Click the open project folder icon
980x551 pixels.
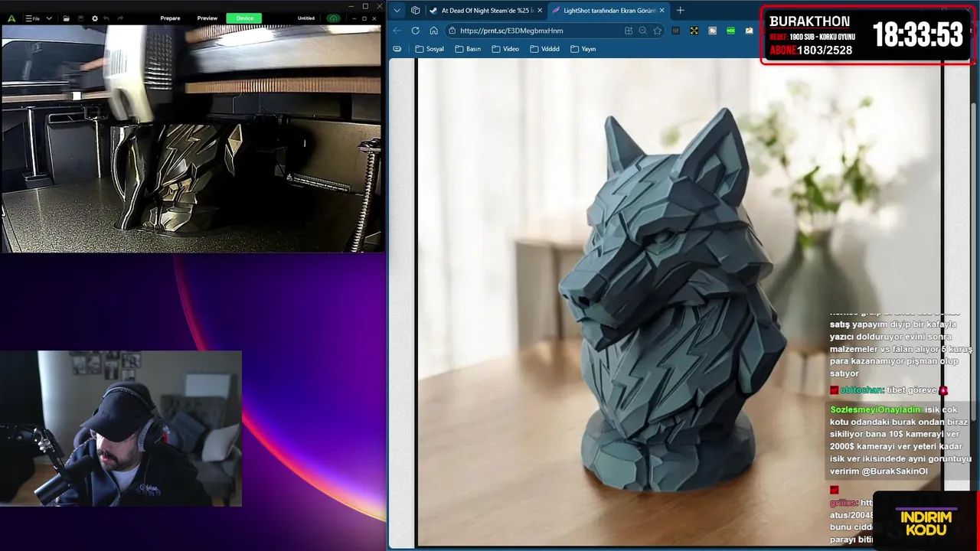pyautogui.click(x=67, y=18)
